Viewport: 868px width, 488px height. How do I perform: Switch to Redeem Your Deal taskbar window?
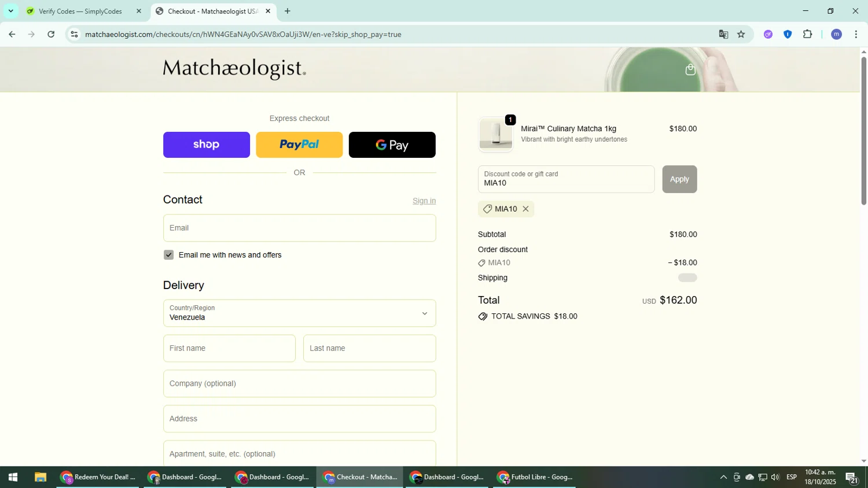(x=98, y=478)
